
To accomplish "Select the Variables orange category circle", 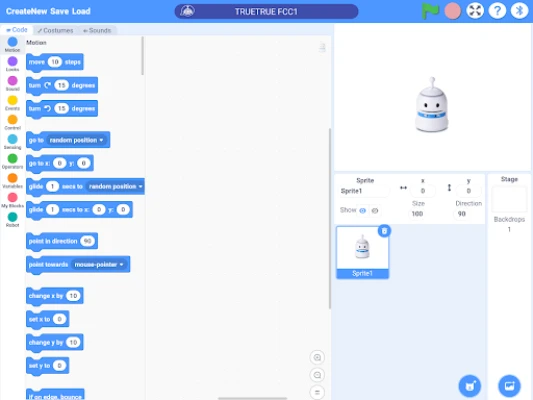I will coord(13,178).
